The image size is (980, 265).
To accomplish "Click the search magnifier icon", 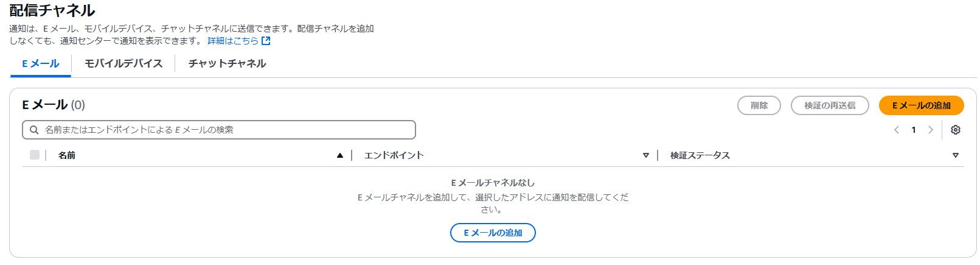I will coord(34,130).
